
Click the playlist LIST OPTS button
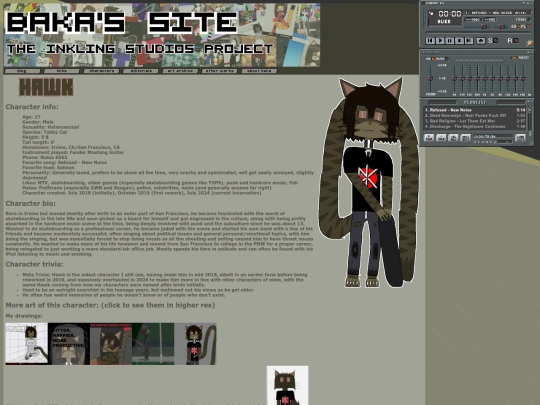pos(520,138)
